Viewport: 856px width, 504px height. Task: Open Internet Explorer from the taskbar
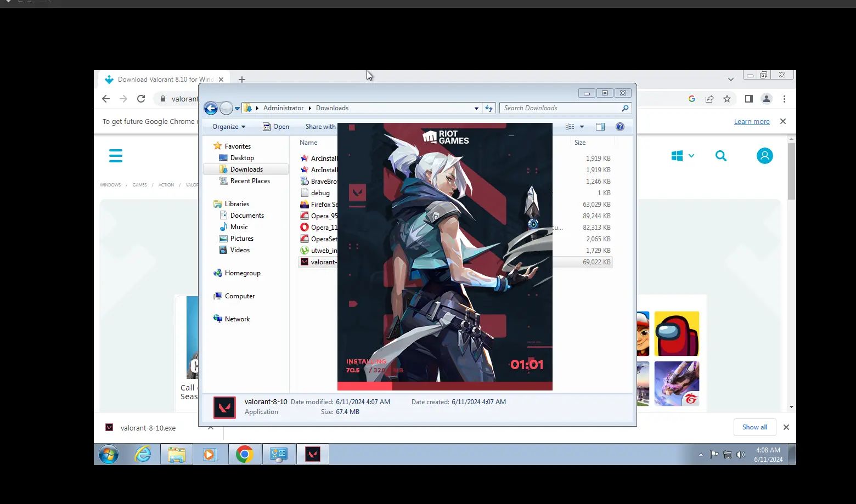tap(143, 455)
